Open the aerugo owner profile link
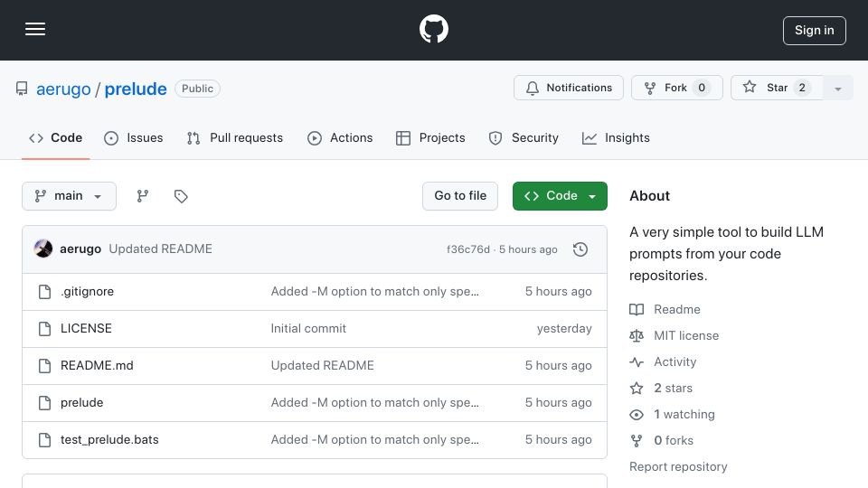Viewport: 868px width, 488px height. click(x=63, y=89)
